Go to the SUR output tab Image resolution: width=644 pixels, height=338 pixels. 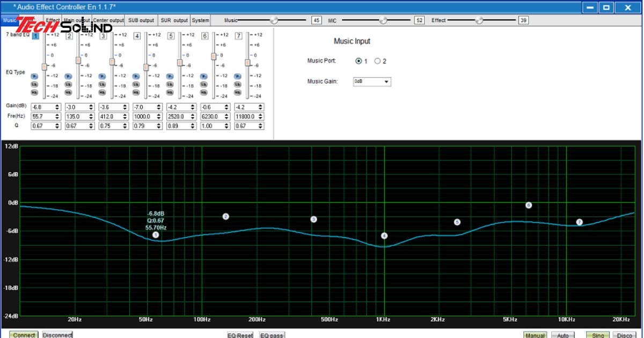coord(174,20)
